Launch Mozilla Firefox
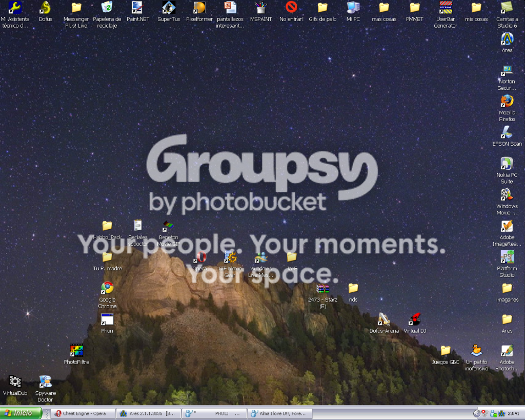This screenshot has height=420, width=525. (507, 108)
